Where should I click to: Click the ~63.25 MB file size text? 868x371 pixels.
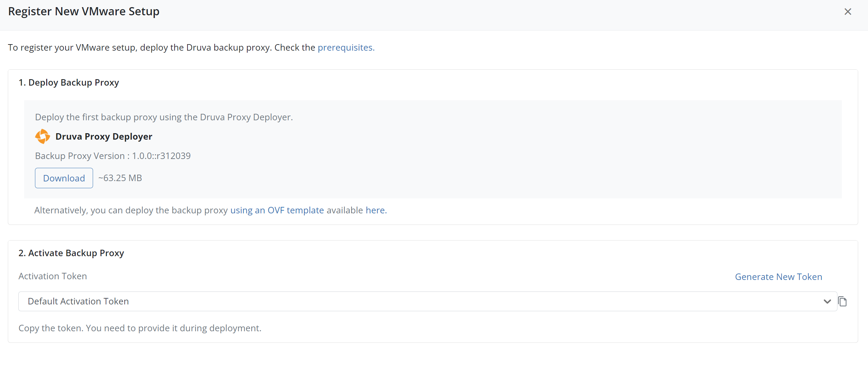point(120,178)
